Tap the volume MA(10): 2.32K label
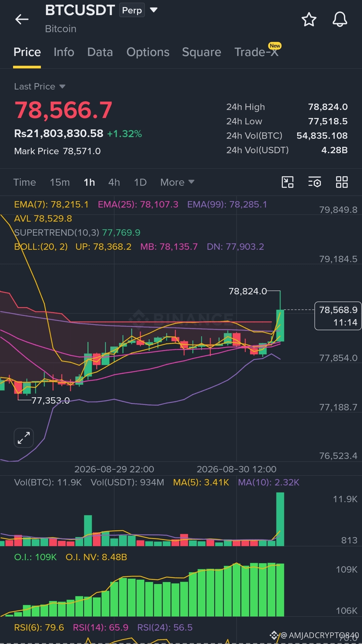Image resolution: width=362 pixels, height=644 pixels. (268, 482)
